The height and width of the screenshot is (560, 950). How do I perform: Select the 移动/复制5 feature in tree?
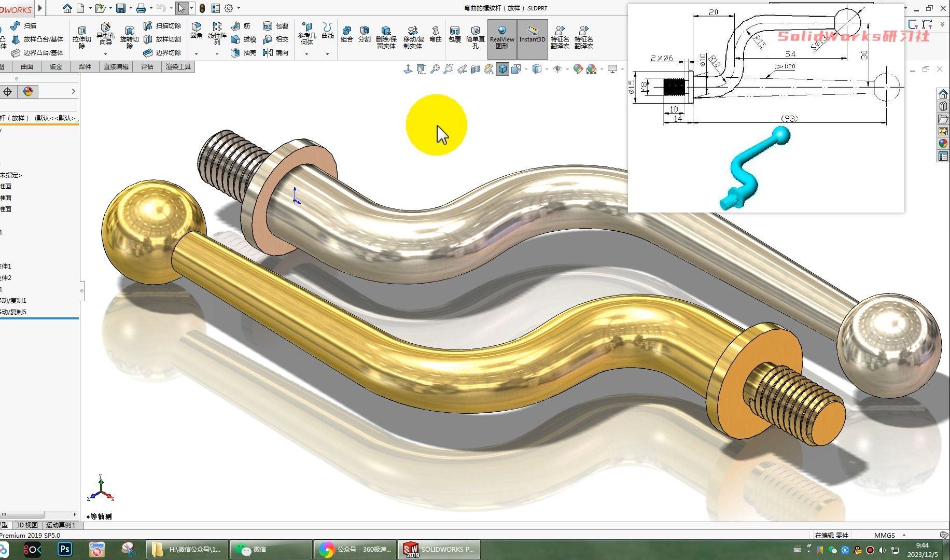click(13, 312)
